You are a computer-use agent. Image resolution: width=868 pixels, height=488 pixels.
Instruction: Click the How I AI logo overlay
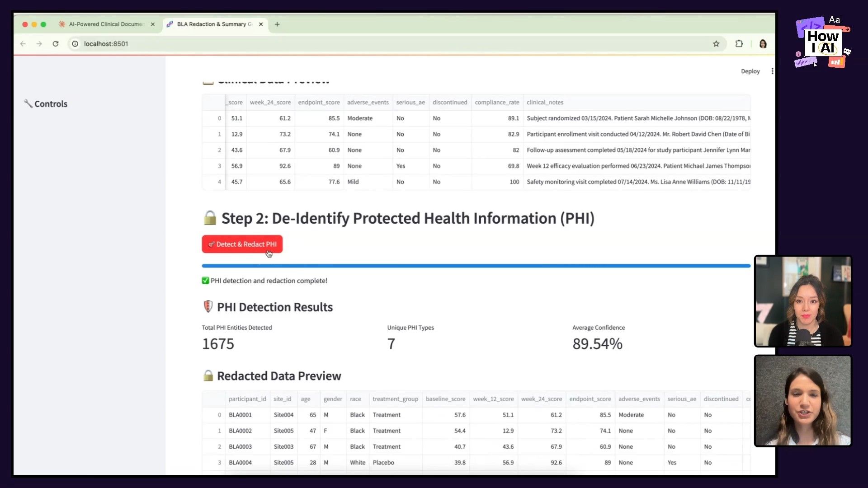point(823,42)
